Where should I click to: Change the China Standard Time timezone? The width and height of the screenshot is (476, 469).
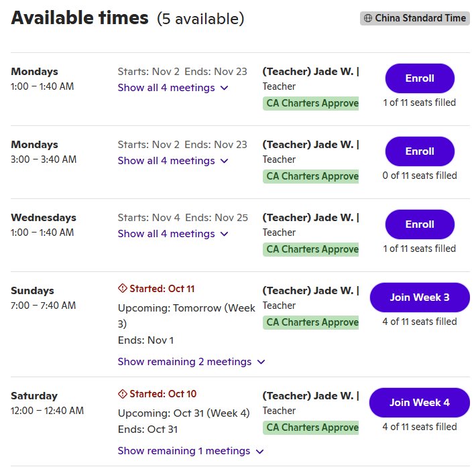click(415, 18)
